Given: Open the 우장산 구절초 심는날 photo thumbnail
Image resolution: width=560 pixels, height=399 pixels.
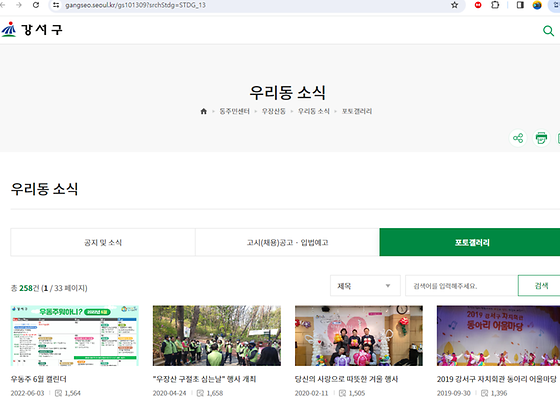Looking at the screenshot, I should 217,335.
